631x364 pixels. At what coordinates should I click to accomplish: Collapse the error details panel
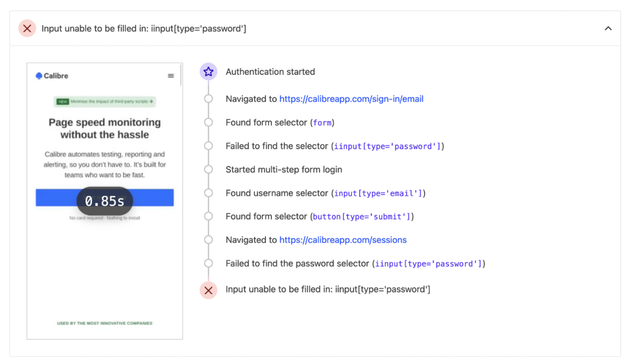tap(608, 28)
